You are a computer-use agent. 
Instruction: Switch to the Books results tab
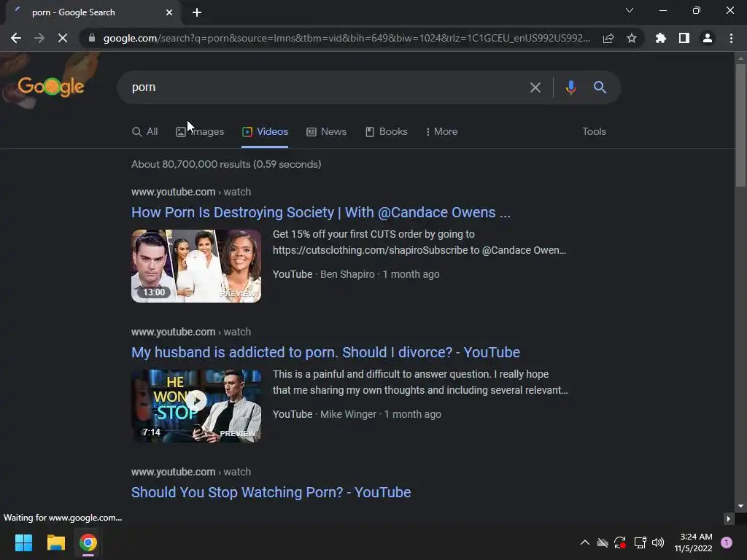coord(387,132)
